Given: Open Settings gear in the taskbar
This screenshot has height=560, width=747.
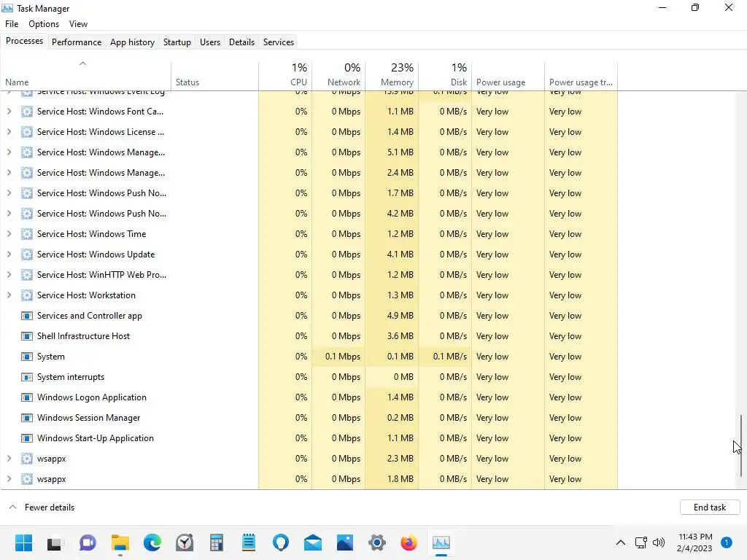Looking at the screenshot, I should point(377,542).
